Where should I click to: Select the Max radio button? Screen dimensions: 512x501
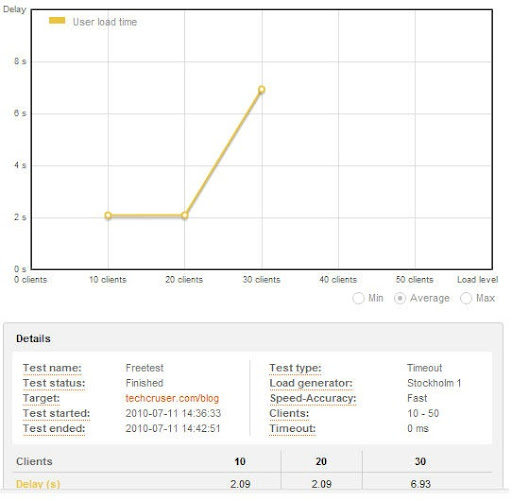point(466,298)
